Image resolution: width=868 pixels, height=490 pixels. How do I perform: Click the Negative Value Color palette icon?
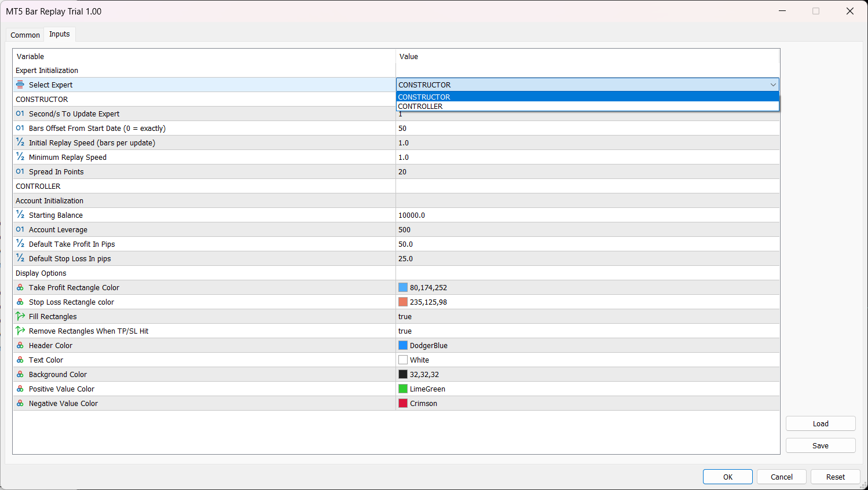[x=20, y=403]
